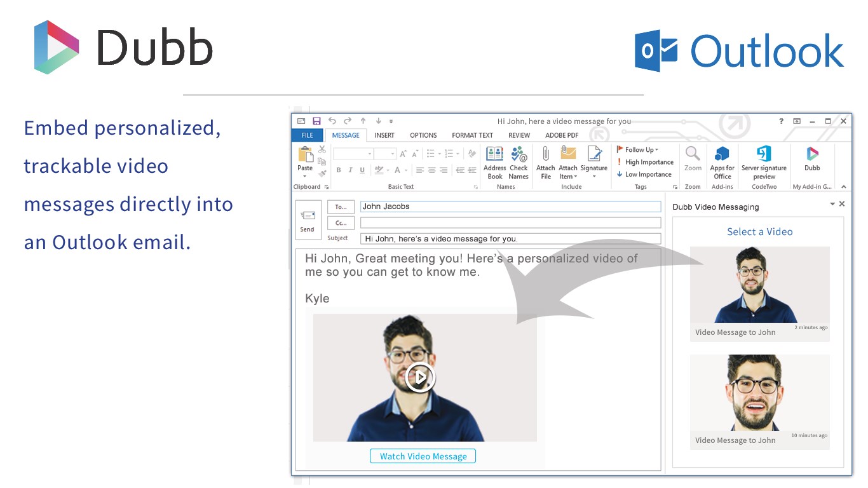Launch the Dubb add-in from ribbon
Viewport: 868px width, 488px height.
(812, 159)
